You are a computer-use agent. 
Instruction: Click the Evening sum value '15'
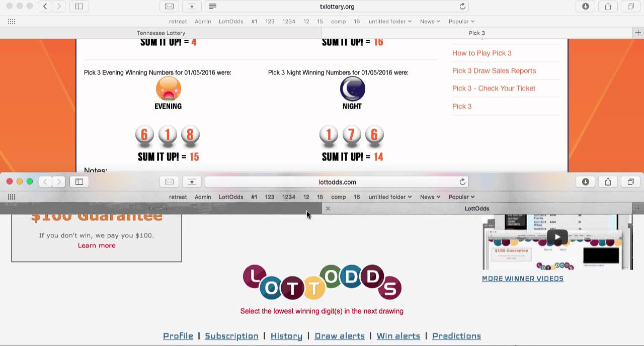coord(194,157)
